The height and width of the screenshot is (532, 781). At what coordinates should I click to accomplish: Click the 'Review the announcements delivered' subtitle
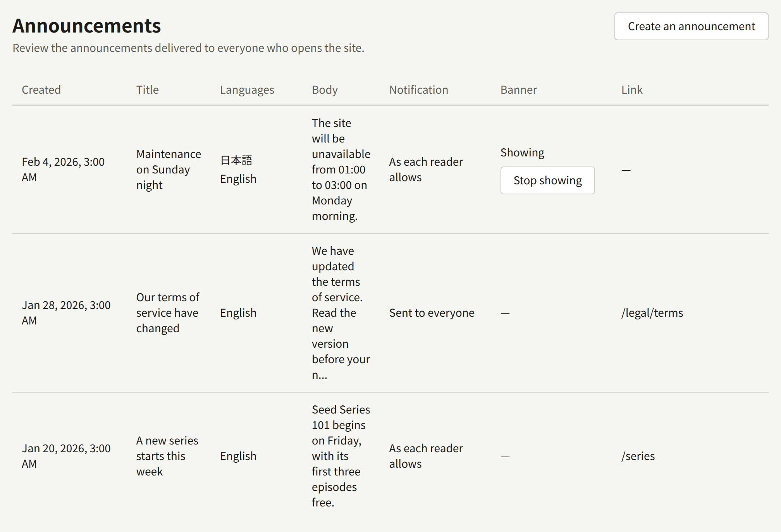[x=188, y=48]
